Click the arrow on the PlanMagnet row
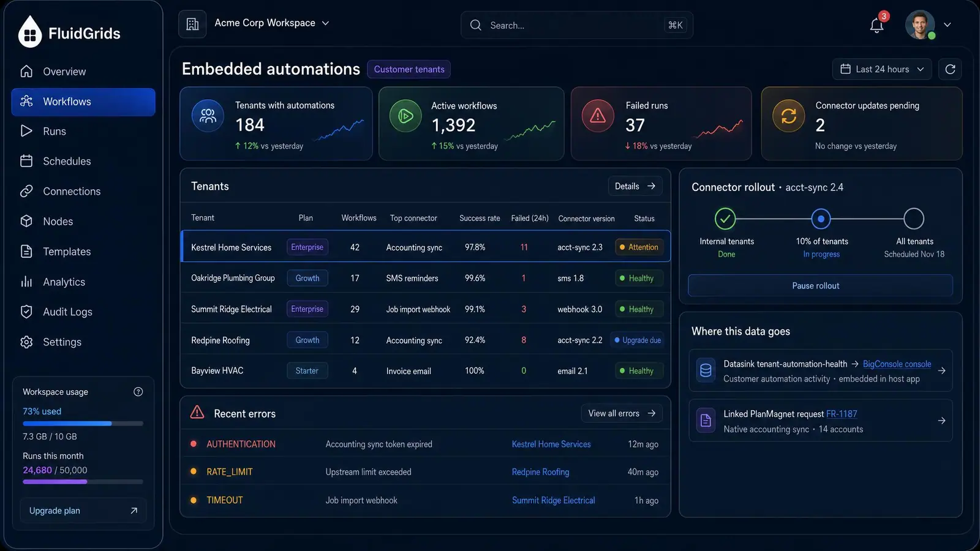Viewport: 980px width, 551px height. point(941,421)
